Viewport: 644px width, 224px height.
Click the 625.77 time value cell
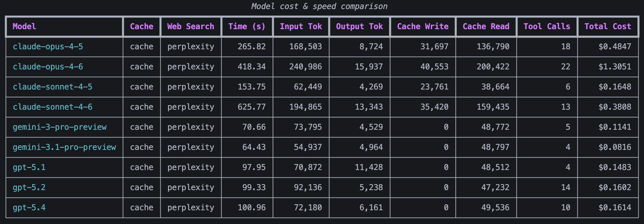[251, 107]
